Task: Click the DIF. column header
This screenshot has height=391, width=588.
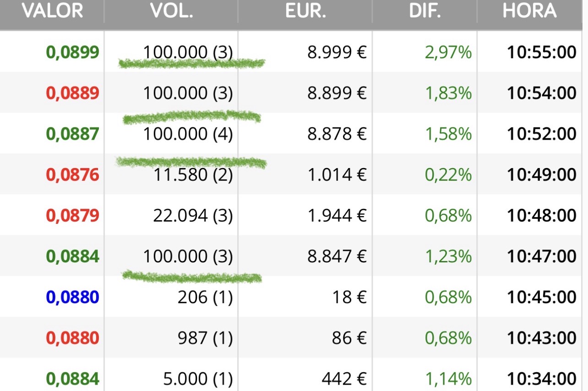Action: click(425, 11)
